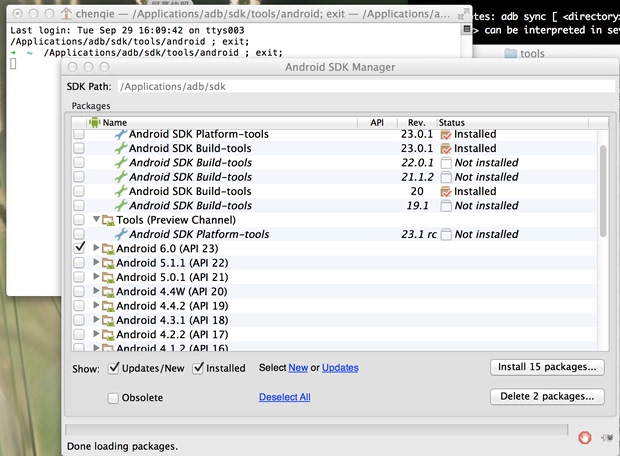Uncheck the Android 6.0 (API 23) checkbox
Image resolution: width=620 pixels, height=456 pixels.
(79, 248)
